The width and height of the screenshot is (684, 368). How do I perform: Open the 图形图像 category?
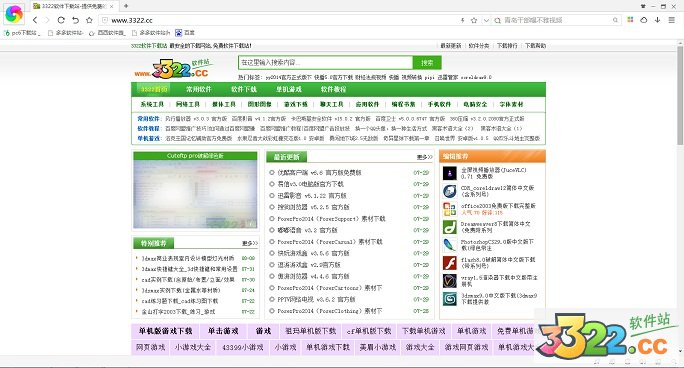click(260, 104)
